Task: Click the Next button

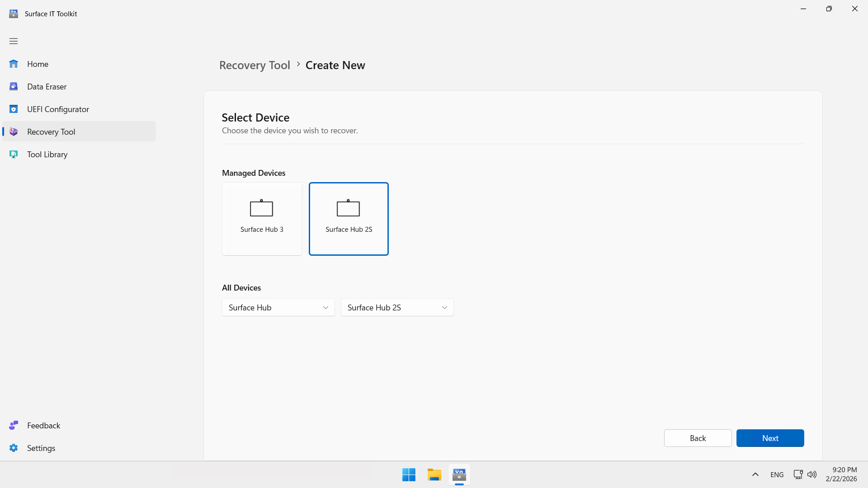Action: coord(770,438)
